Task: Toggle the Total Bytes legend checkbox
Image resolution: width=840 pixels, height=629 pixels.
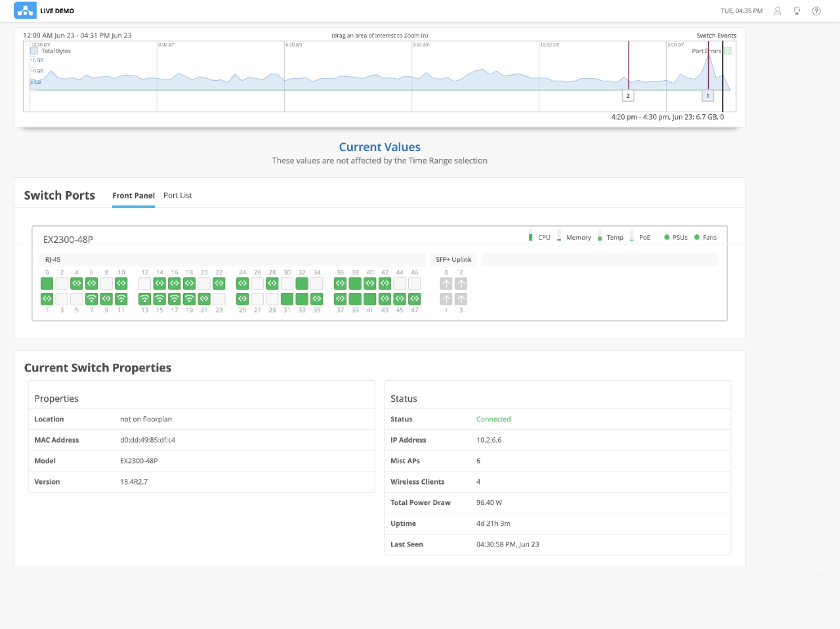Action: [x=34, y=51]
